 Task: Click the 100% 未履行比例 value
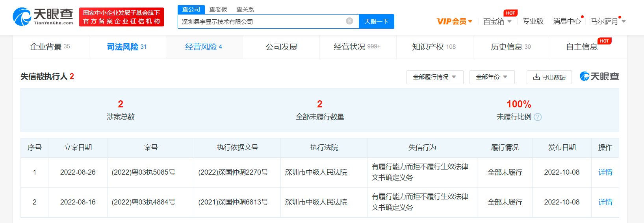coord(519,104)
